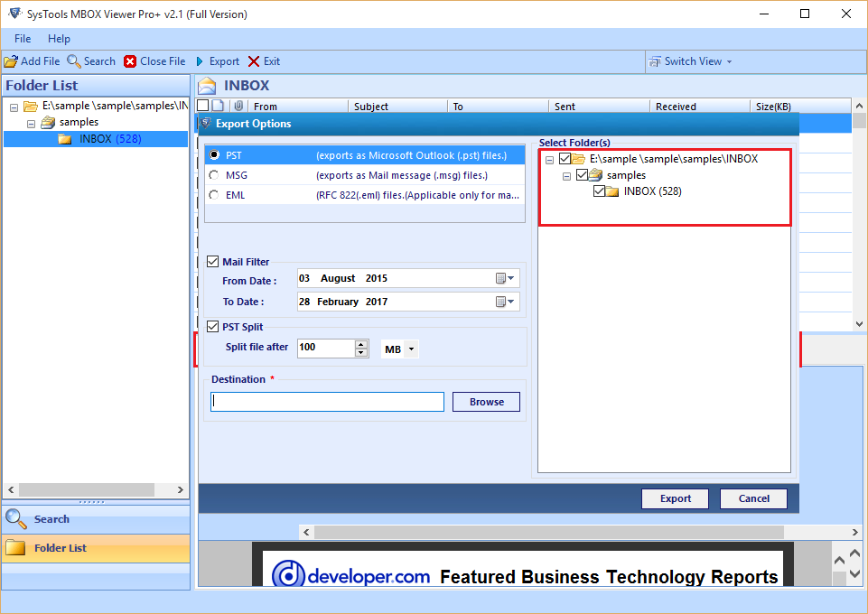Click the Size(KB) column header
This screenshot has height=614, width=868.
pos(800,107)
